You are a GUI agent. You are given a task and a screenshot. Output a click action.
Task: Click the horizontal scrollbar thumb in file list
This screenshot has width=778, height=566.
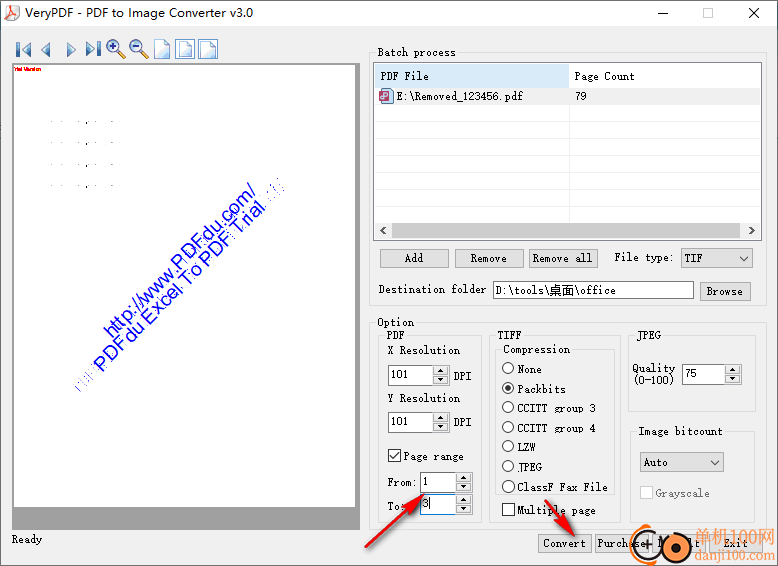point(566,230)
